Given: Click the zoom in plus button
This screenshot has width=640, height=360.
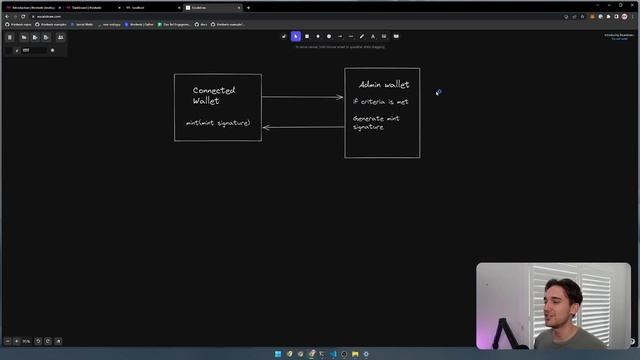Looking at the screenshot, I should [x=17, y=341].
